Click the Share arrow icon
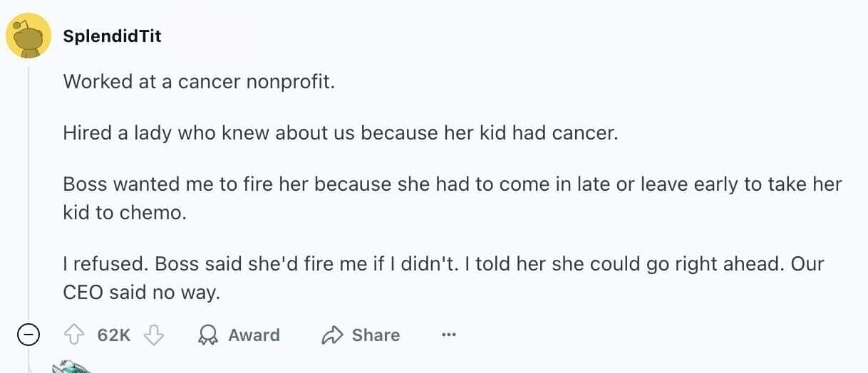This screenshot has width=868, height=373. click(333, 335)
